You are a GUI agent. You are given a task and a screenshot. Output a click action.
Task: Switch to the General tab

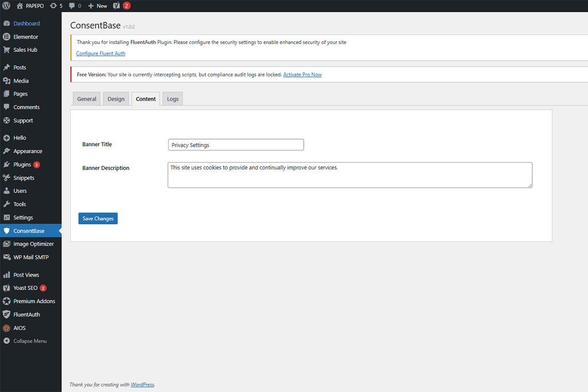86,98
